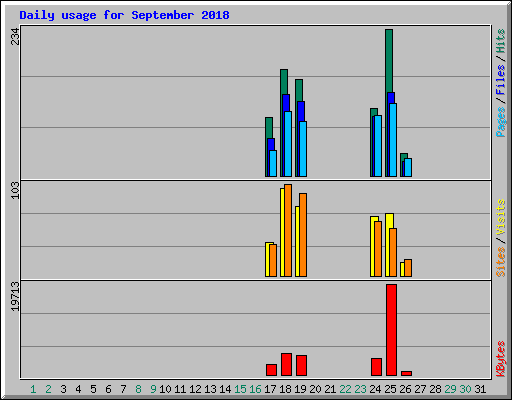Click the orange Sites bar for day 19
The image size is (512, 400).
[x=303, y=235]
